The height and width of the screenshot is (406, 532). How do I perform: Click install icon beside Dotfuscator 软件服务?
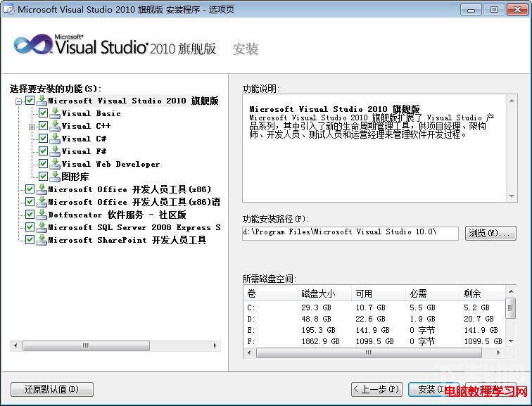[x=42, y=215]
